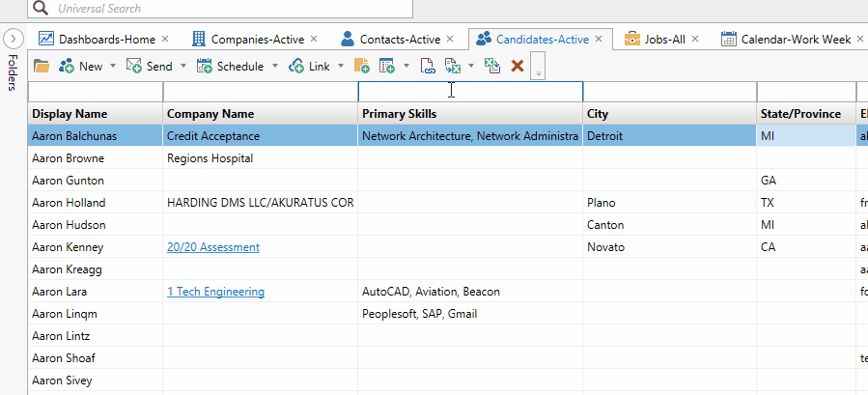Close the Jobs-All tab

[x=695, y=39]
